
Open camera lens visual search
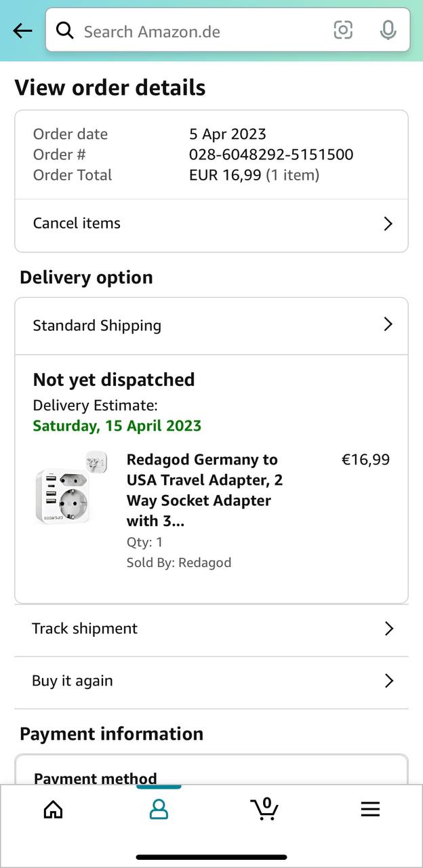[x=343, y=30]
